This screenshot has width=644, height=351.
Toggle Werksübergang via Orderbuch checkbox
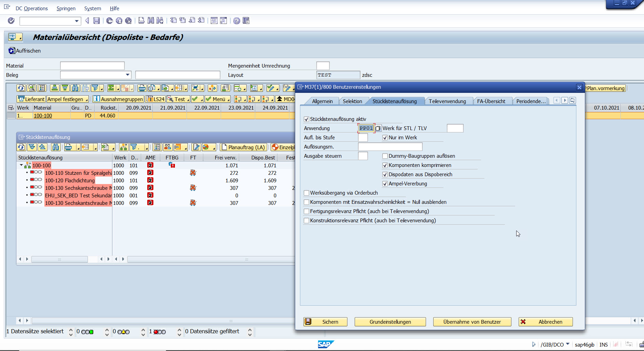coord(306,193)
